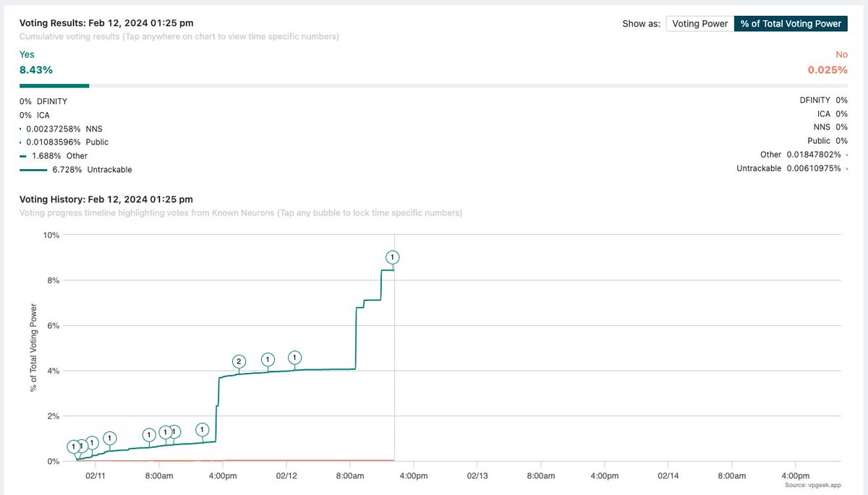Select % of Total Voting Power view
The width and height of the screenshot is (868, 495).
pos(791,24)
